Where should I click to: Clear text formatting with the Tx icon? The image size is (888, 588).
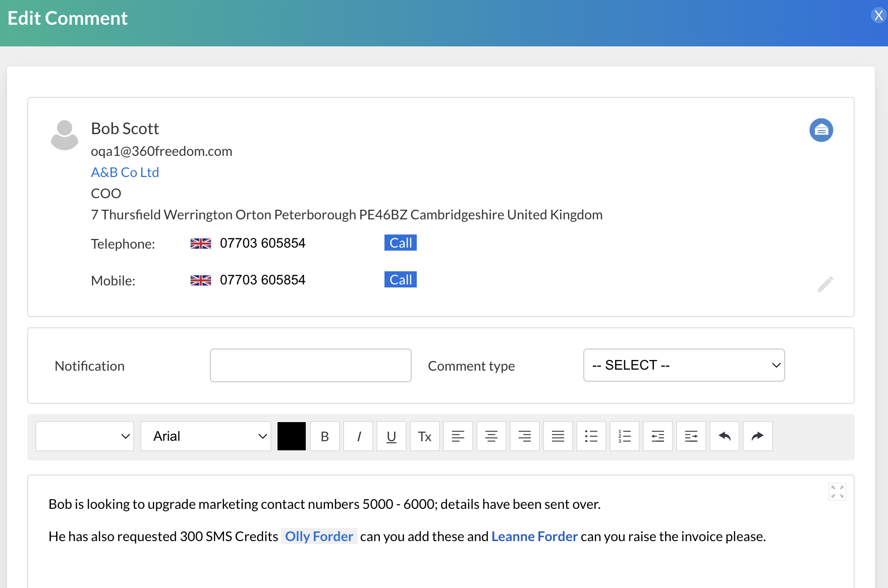coord(425,436)
